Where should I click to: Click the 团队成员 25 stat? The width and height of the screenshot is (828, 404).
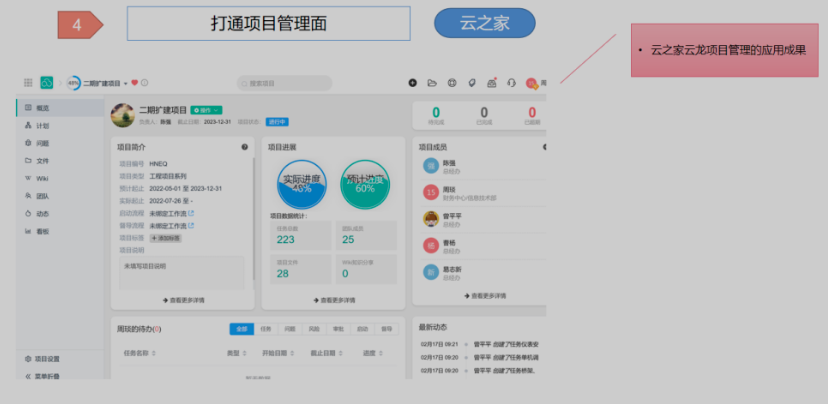click(366, 235)
